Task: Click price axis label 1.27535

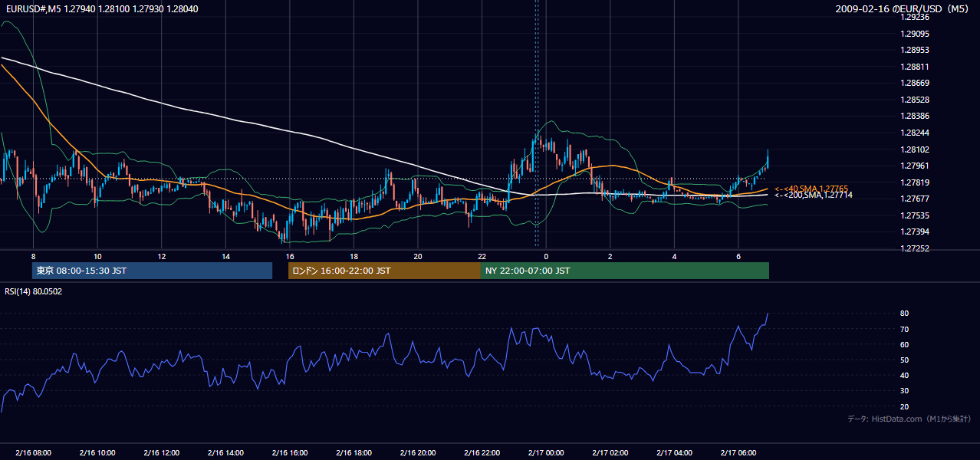Action: (915, 215)
